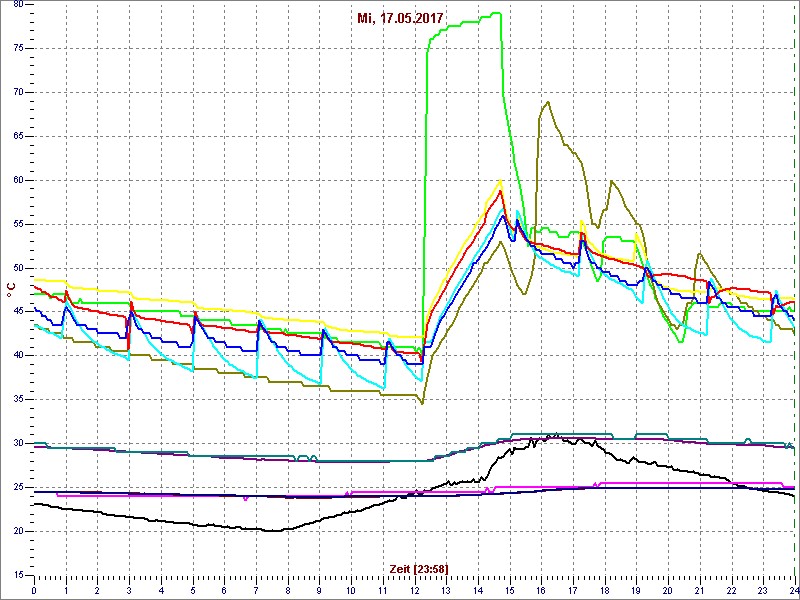Click hour '14' on the time axis
This screenshot has width=800, height=600.
coord(478,590)
